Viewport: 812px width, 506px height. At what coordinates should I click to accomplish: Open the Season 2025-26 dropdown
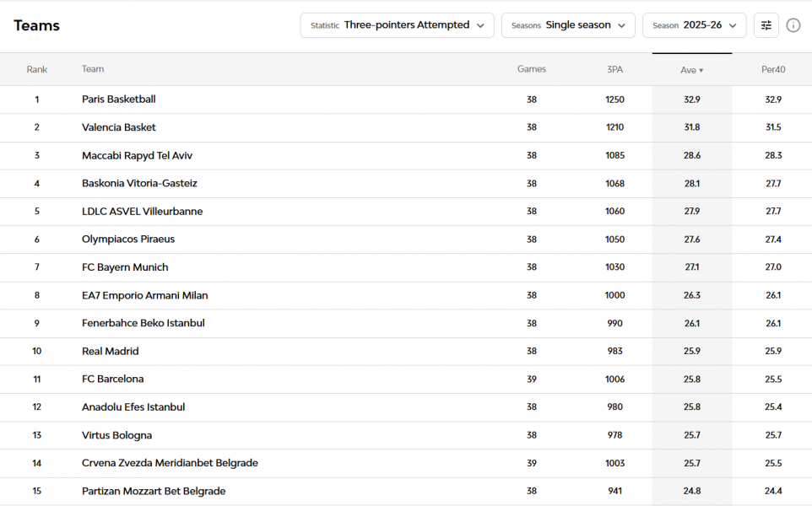(694, 25)
